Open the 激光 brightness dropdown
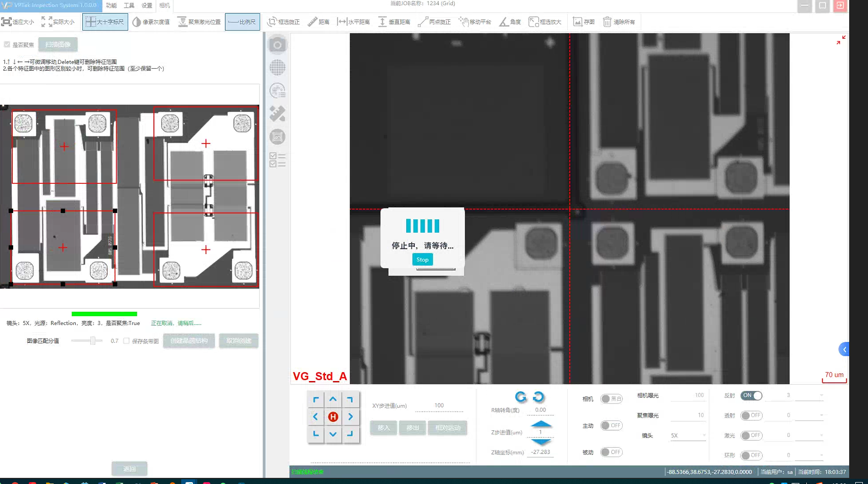868x484 pixels. pos(809,436)
